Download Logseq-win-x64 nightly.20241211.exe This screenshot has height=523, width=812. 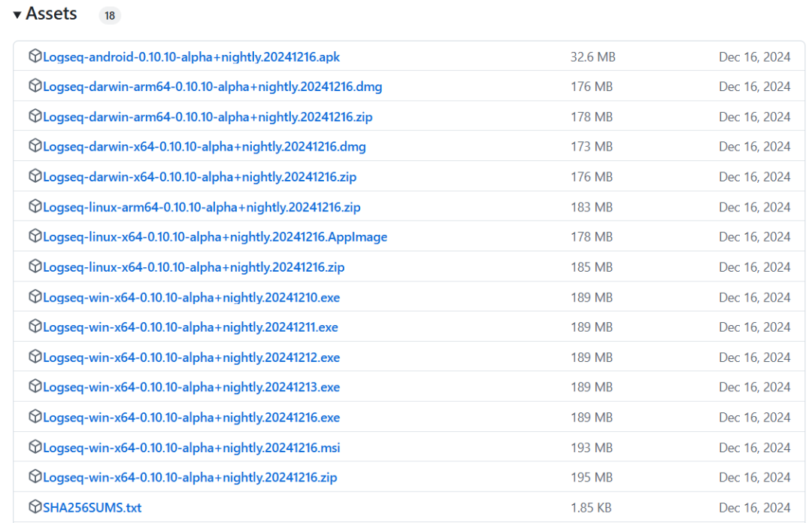[x=190, y=327]
